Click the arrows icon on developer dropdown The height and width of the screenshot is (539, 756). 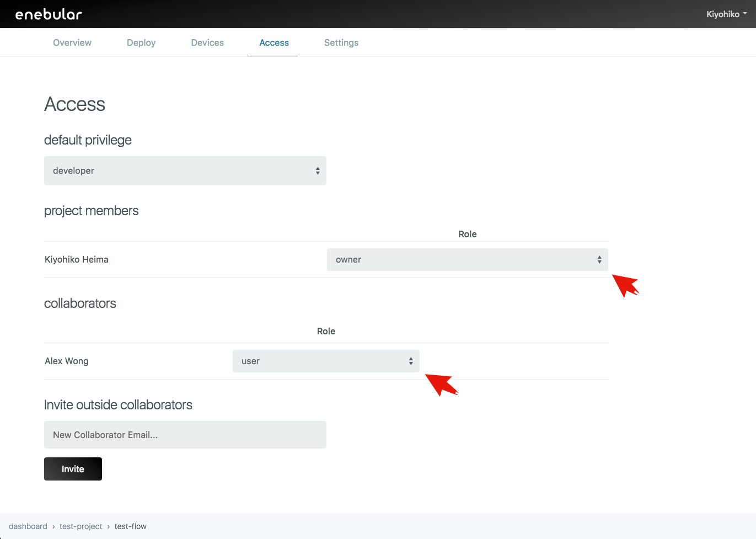318,171
